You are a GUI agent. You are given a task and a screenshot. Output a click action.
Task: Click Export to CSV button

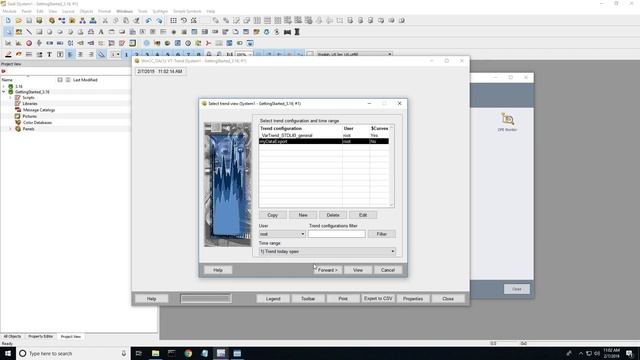coord(378,299)
